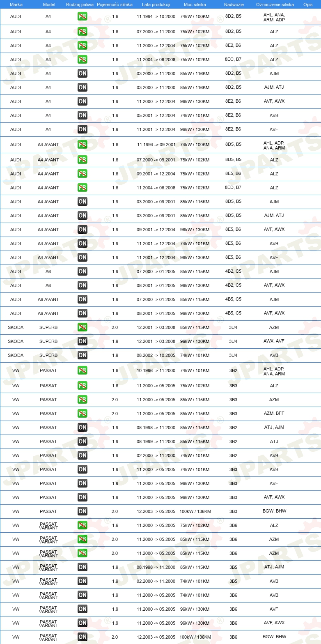
Task: Select '74kW / 100KM' in A4 Avant 8D5 row
Action: click(195, 145)
